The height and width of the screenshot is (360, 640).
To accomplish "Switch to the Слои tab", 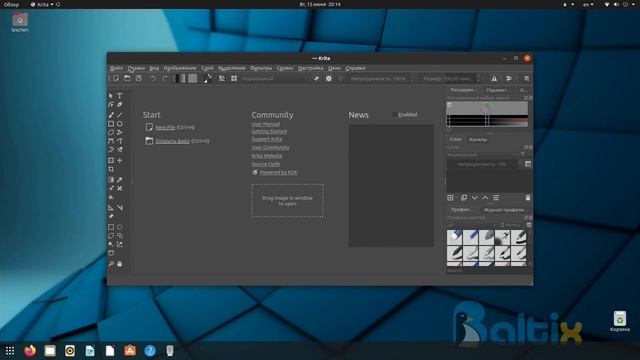I will [x=456, y=139].
